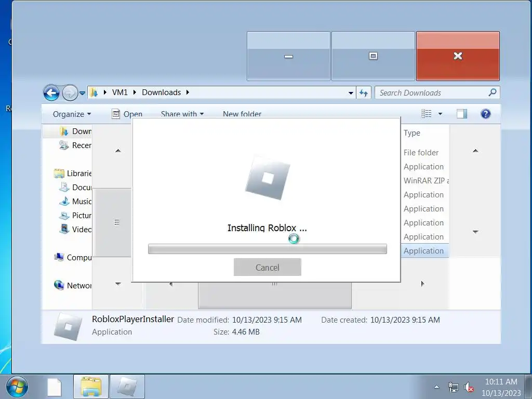Click file list scroll down arrow
This screenshot has height=399, width=532.
pos(475,232)
